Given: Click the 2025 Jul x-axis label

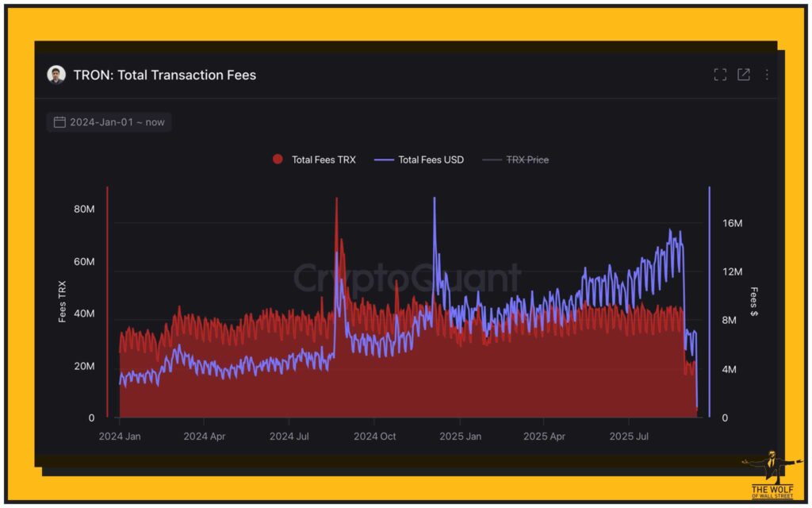Looking at the screenshot, I should [x=629, y=437].
